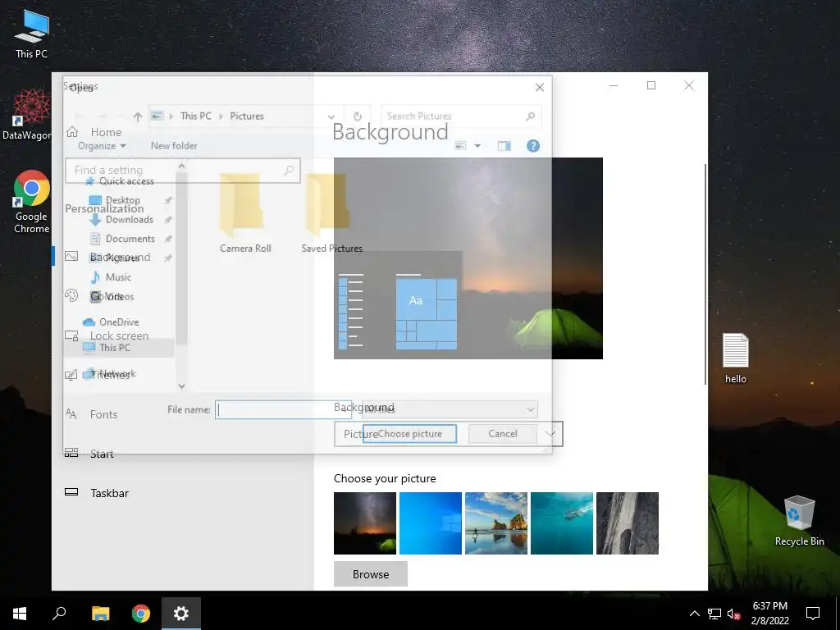
Task: Open the file type filter dropdown
Action: click(x=450, y=409)
